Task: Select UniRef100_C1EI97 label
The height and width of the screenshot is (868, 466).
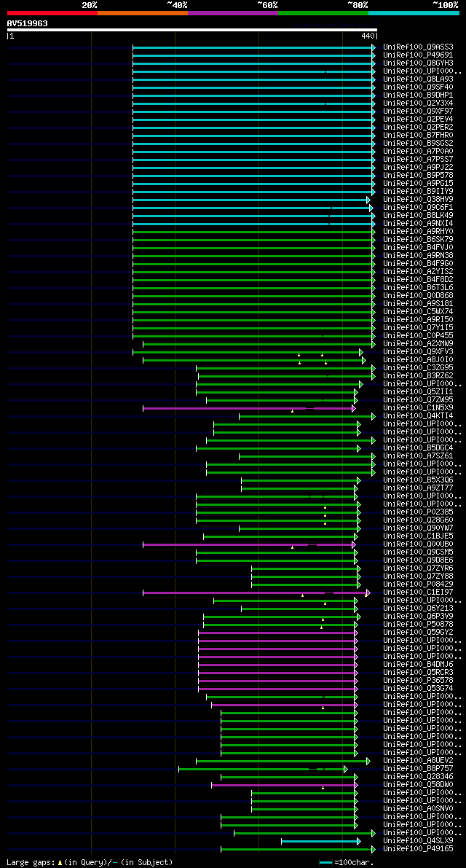Action: [x=418, y=593]
